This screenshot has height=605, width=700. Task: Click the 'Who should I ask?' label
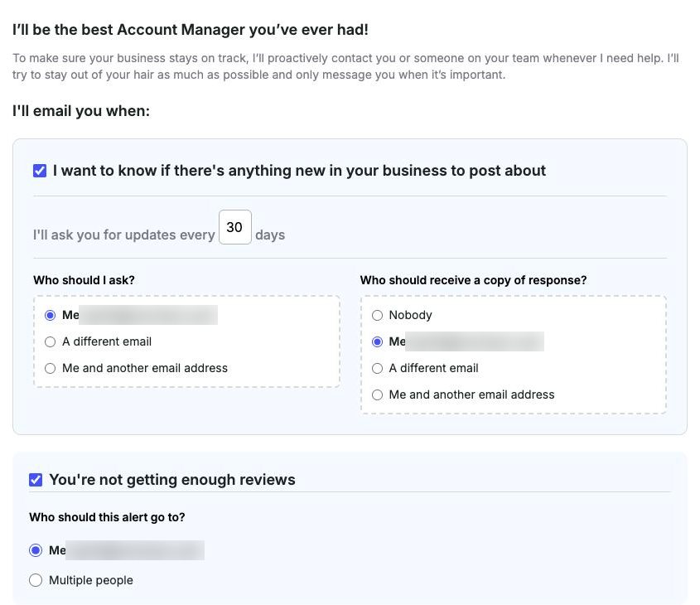point(84,280)
